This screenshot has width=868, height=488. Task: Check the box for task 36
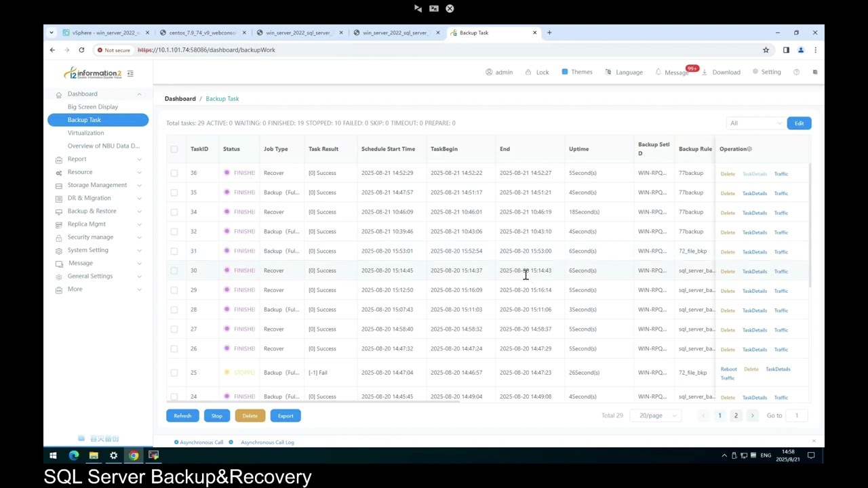(174, 173)
